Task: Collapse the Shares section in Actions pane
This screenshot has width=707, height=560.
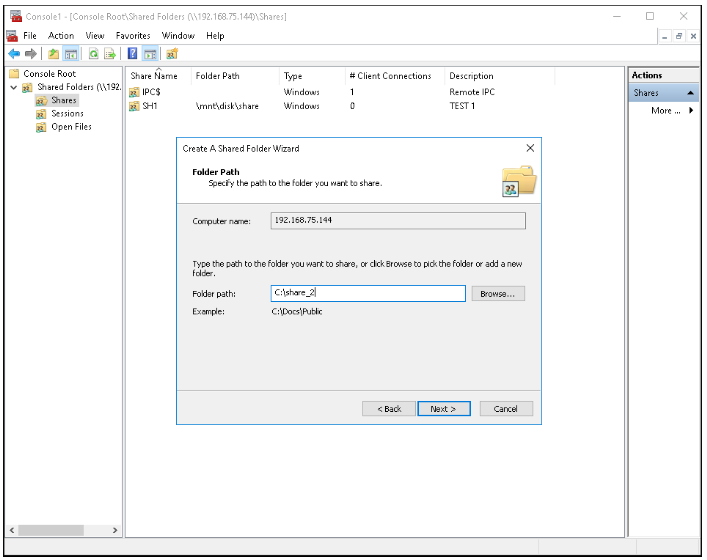Action: (690, 93)
